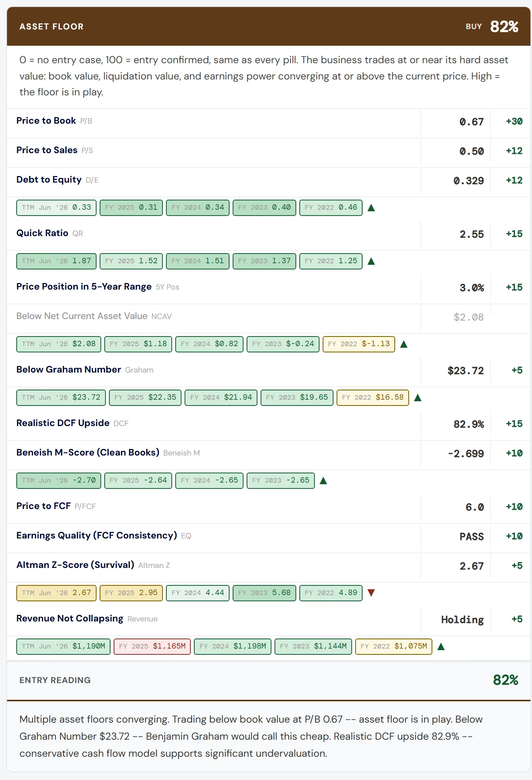
Task: Click the Realistic DCF Upside label
Action: [63, 423]
